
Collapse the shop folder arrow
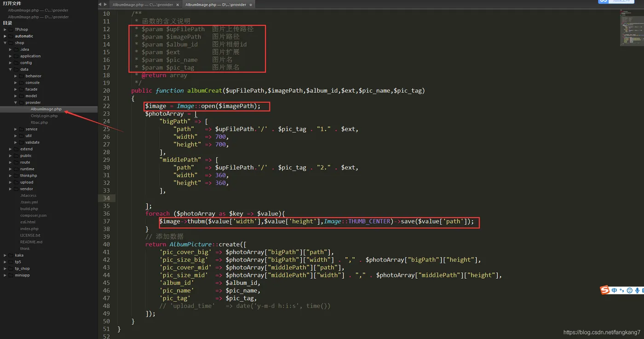click(5, 43)
